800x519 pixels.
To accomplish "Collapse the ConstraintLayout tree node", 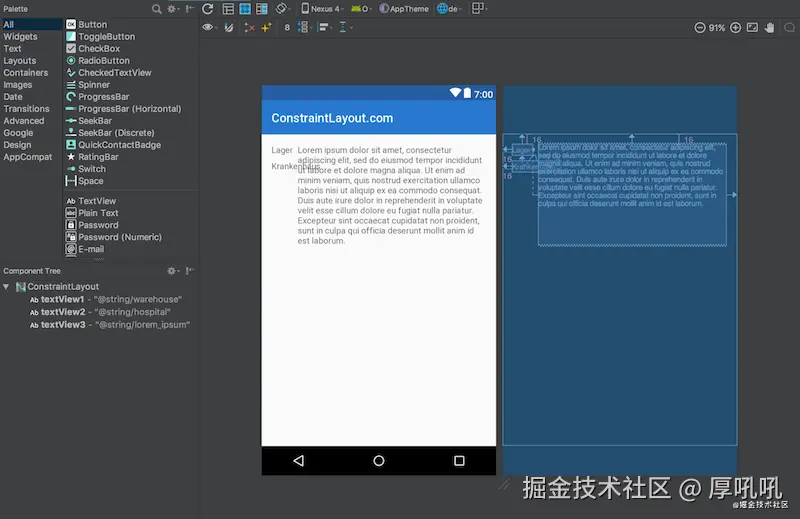I will click(7, 287).
